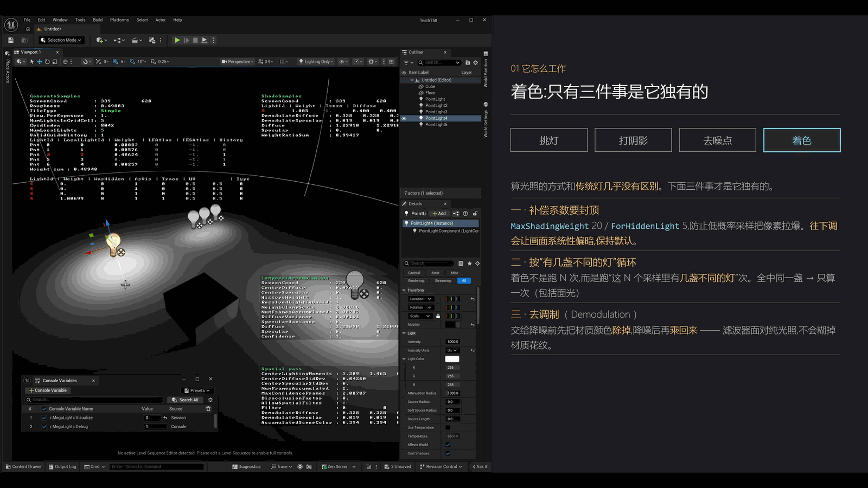This screenshot has width=868, height=488.
Task: Toggle the Details panel lock icon
Action: click(x=475, y=214)
